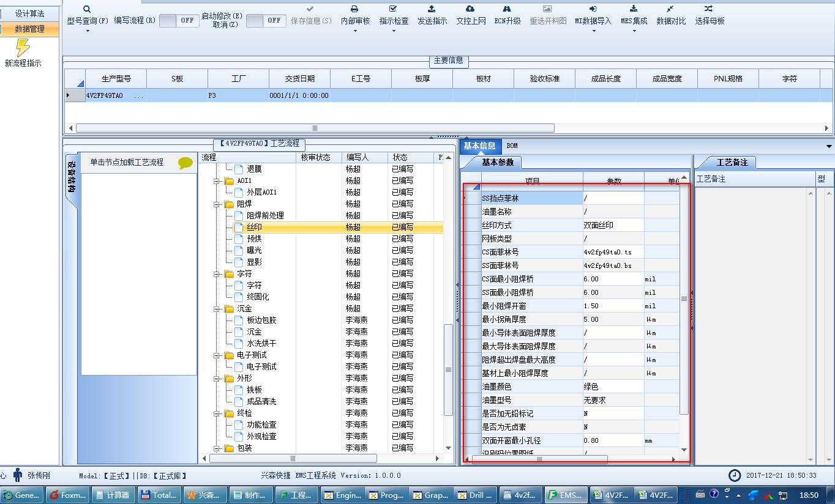Image resolution: width=835 pixels, height=504 pixels.
Task: Click the user icon beside 张传刚
Action: 18,475
